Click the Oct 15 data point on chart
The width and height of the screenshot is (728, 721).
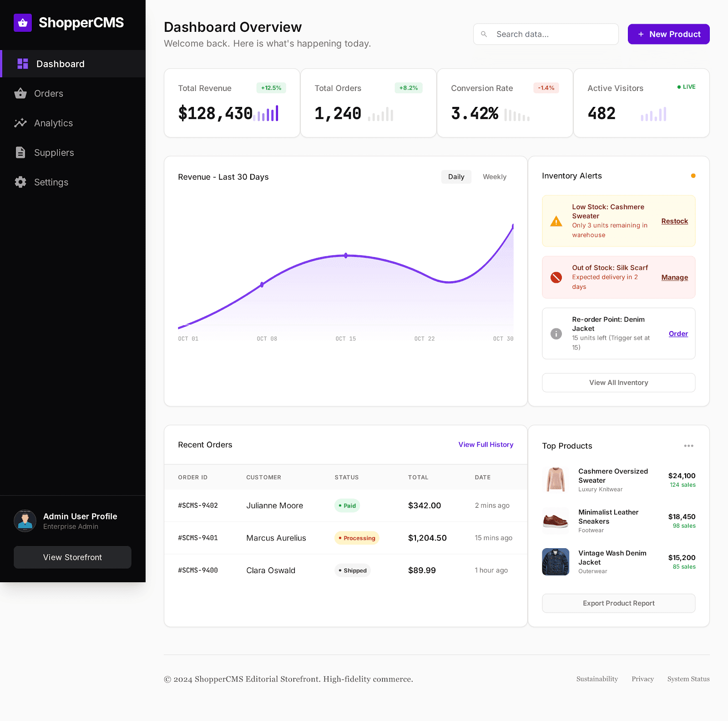coord(346,256)
